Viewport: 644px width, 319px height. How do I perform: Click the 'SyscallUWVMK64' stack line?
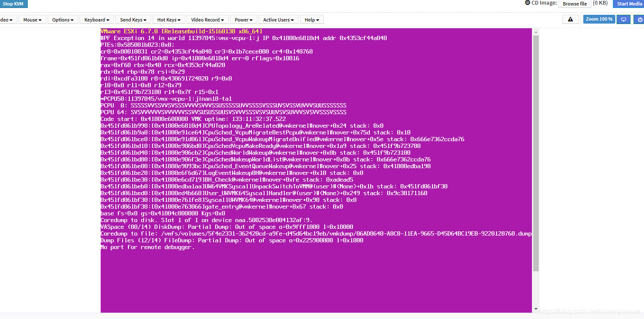point(228,200)
